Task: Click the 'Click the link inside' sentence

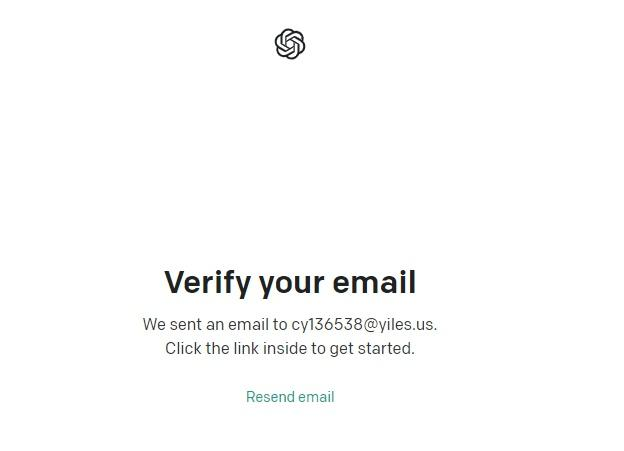Action: 290,349
